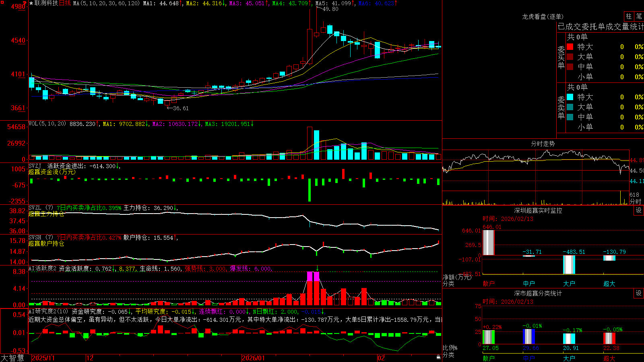Click the 36.61 low price marker
Image resolution: width=644 pixels, height=362 pixels.
coord(181,108)
